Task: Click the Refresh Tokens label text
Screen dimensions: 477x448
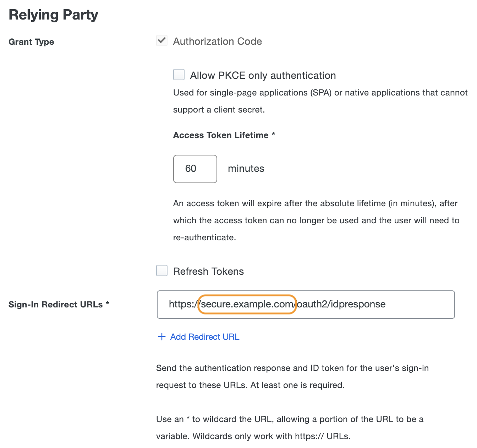Action: click(208, 271)
